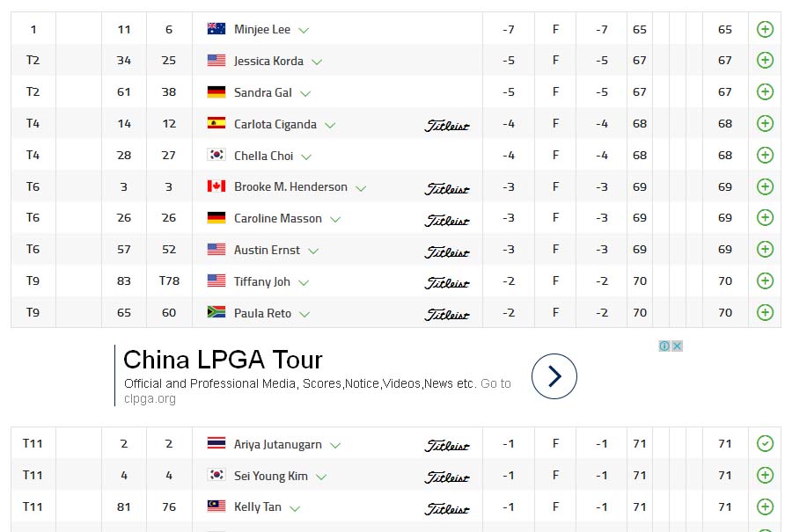The image size is (785, 532).
Task: Add Minjee Lee to favorites with plus icon
Action: [x=765, y=29]
